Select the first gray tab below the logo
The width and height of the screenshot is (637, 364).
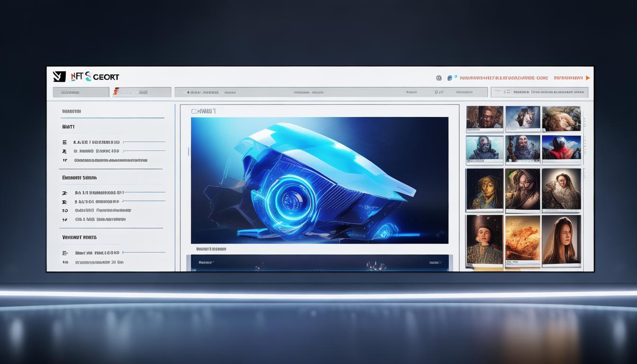tap(81, 92)
